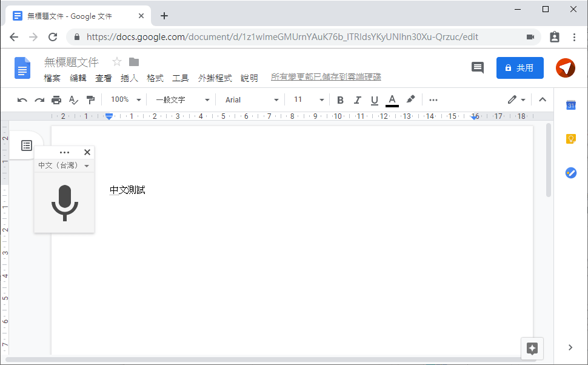Screen dimensions: 588x365
Task: Open comment history icon
Action: pyautogui.click(x=478, y=68)
